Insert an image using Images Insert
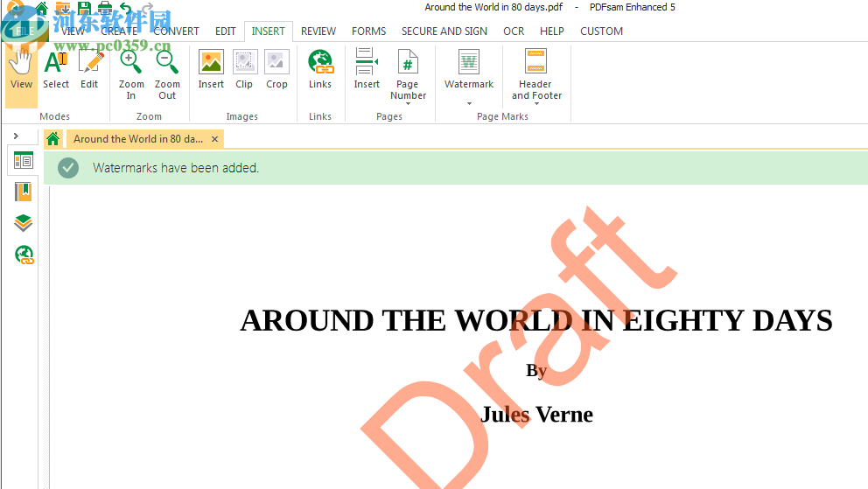The image size is (868, 489). point(211,69)
